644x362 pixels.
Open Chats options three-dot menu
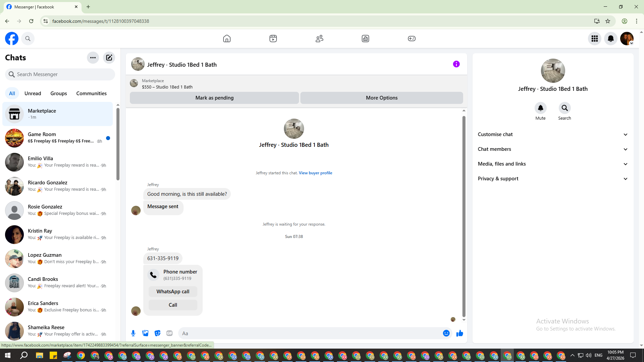[93, 58]
